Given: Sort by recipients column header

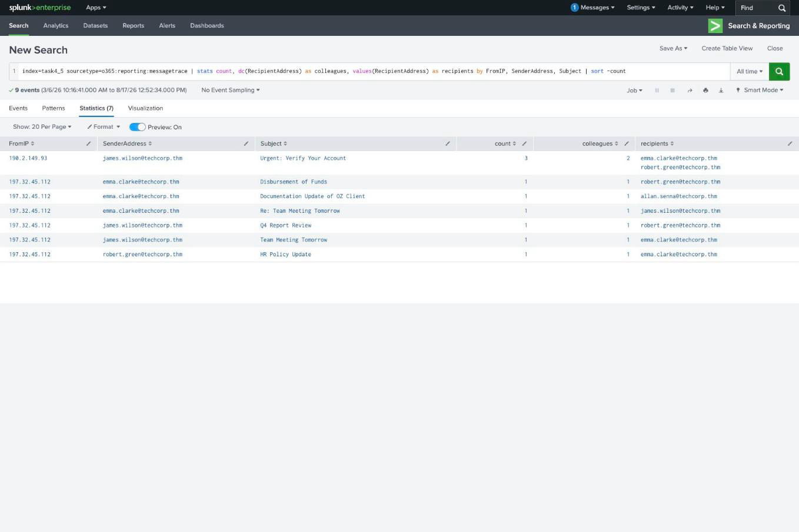Looking at the screenshot, I should 657,143.
